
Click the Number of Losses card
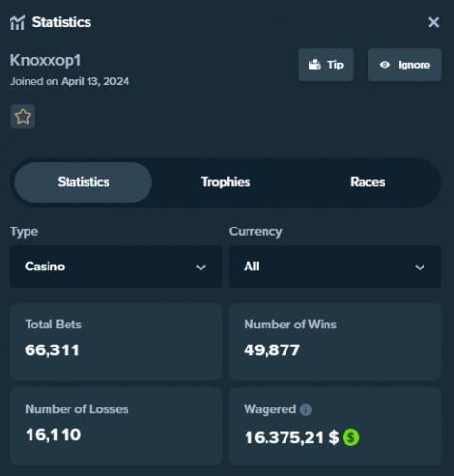click(x=116, y=426)
